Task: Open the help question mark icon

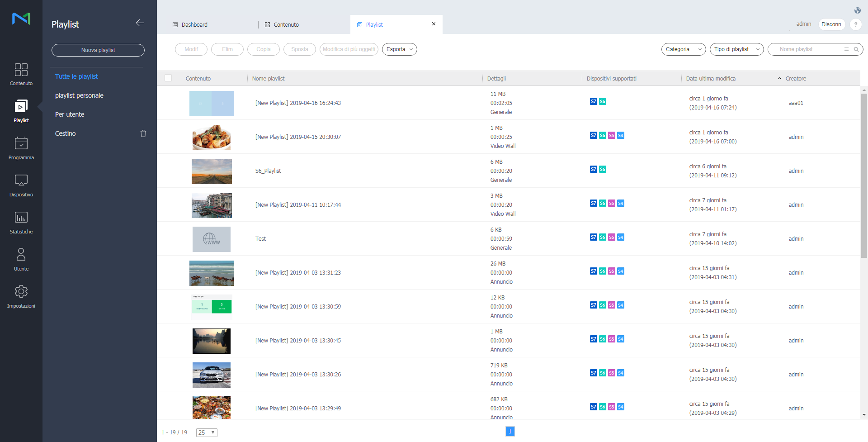Action: [855, 24]
